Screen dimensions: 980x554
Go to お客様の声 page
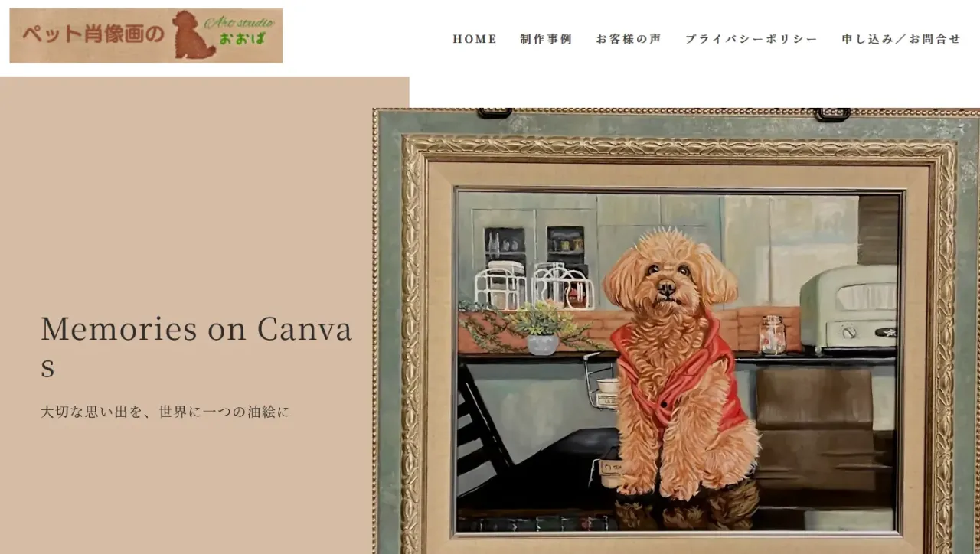(629, 39)
